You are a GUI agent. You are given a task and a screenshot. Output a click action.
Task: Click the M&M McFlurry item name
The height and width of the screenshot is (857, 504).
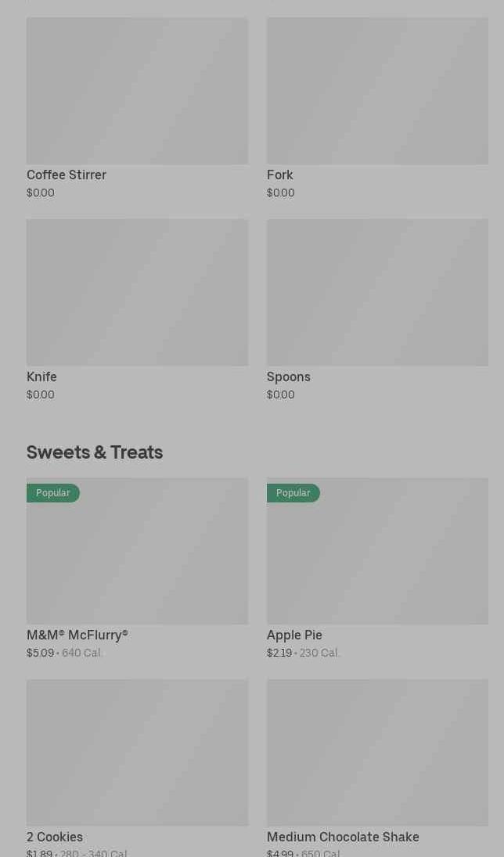(x=77, y=635)
